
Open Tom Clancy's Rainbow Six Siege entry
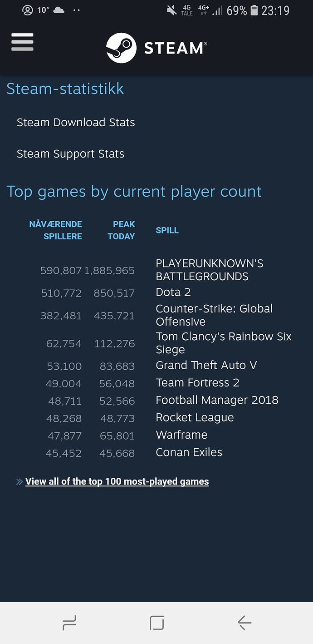click(x=224, y=343)
